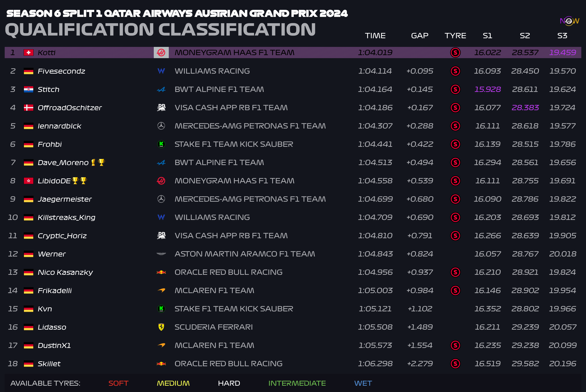Viewport: 586px width, 392px height.
Task: Click the driver name Cryptic_Horiz
Action: tap(62, 236)
